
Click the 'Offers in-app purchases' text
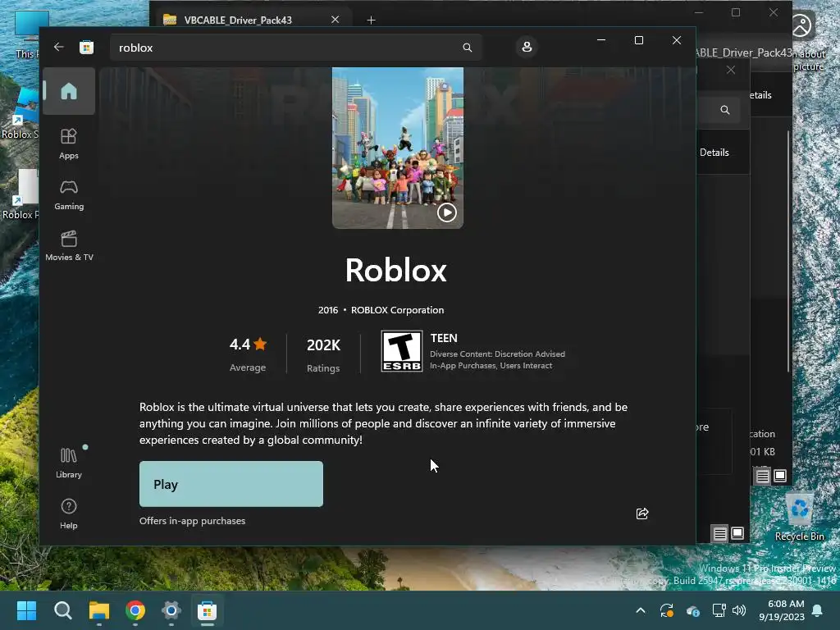(192, 521)
